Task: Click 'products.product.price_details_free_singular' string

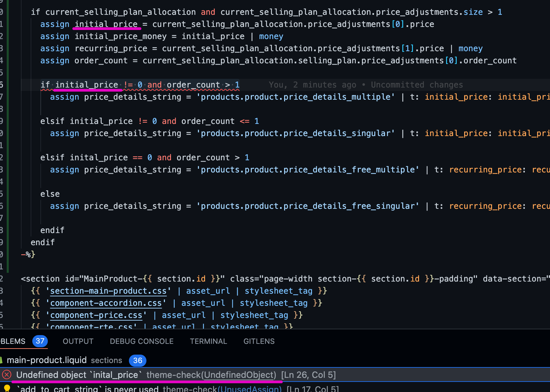Action: [x=308, y=206]
